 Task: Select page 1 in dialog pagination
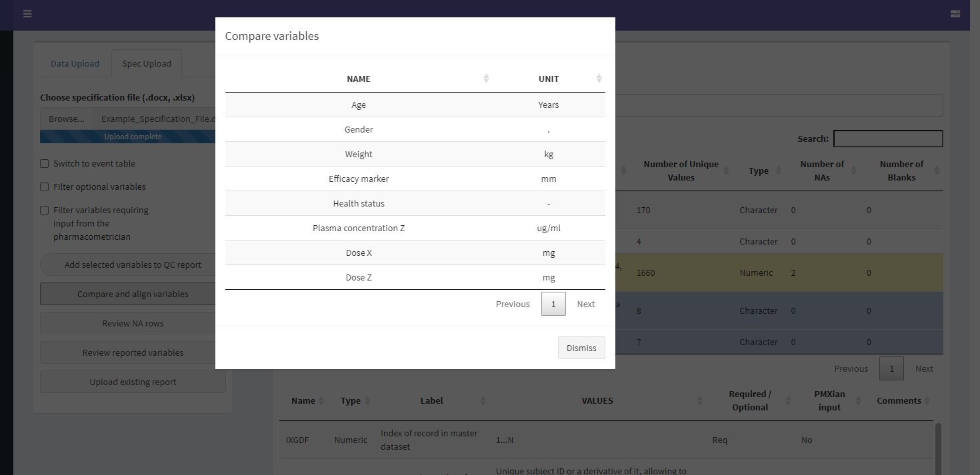553,304
